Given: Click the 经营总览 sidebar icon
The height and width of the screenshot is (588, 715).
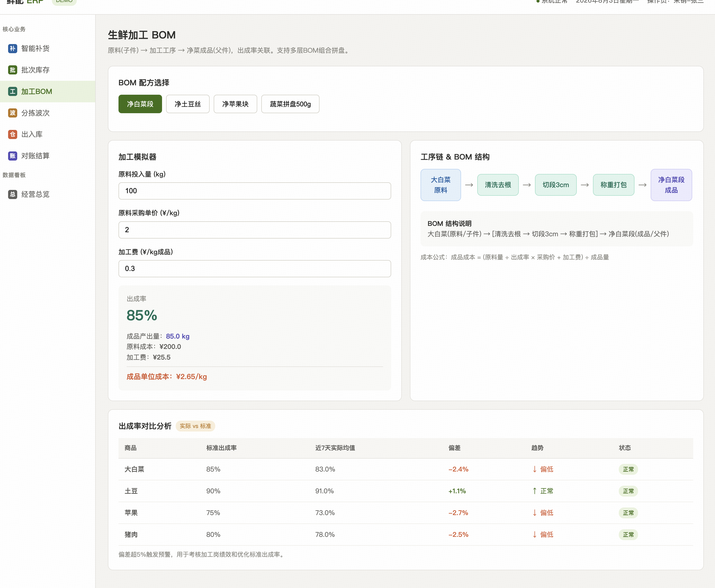Looking at the screenshot, I should [x=12, y=194].
